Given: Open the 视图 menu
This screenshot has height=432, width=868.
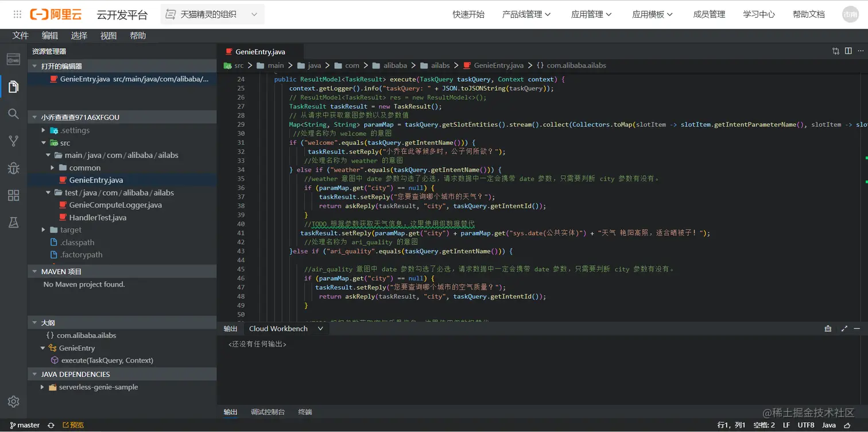Looking at the screenshot, I should (x=108, y=36).
